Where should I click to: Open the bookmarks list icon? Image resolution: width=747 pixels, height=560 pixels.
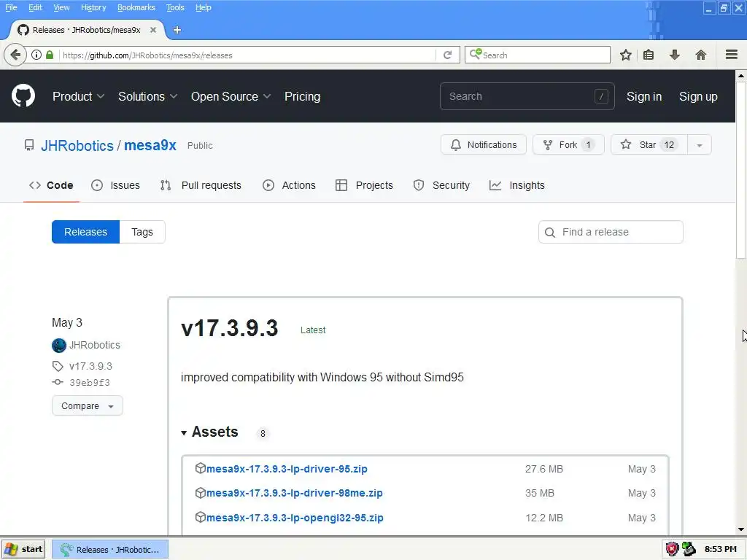pos(649,55)
